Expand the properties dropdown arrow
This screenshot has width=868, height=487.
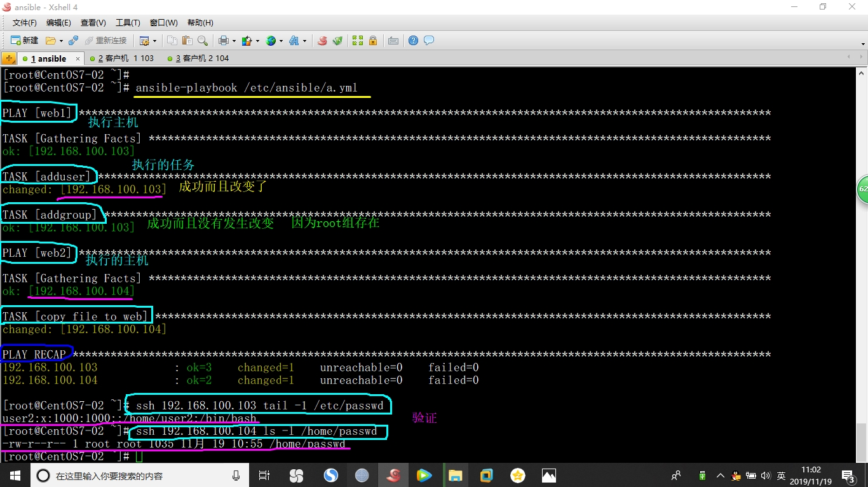[154, 41]
